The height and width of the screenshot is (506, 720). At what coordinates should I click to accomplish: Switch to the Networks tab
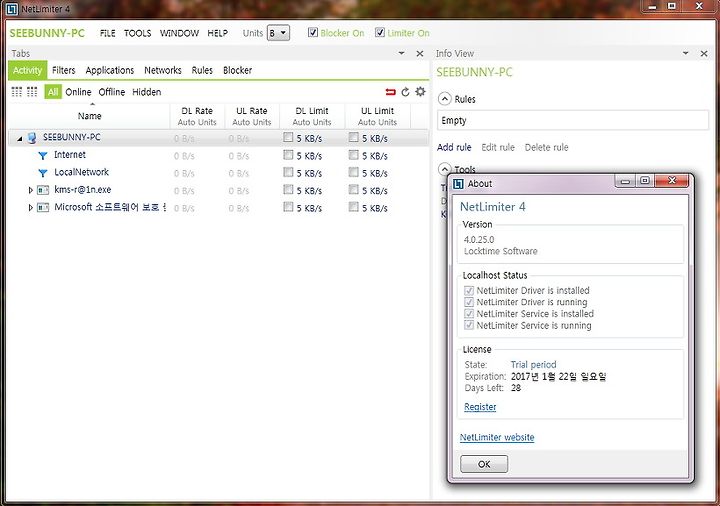coord(163,70)
